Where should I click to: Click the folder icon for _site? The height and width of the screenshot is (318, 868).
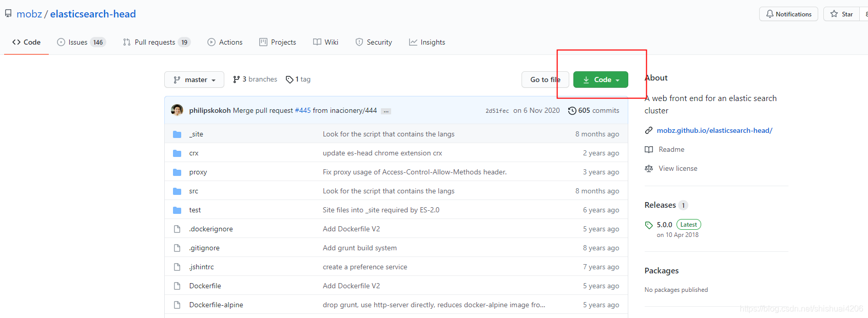click(177, 134)
